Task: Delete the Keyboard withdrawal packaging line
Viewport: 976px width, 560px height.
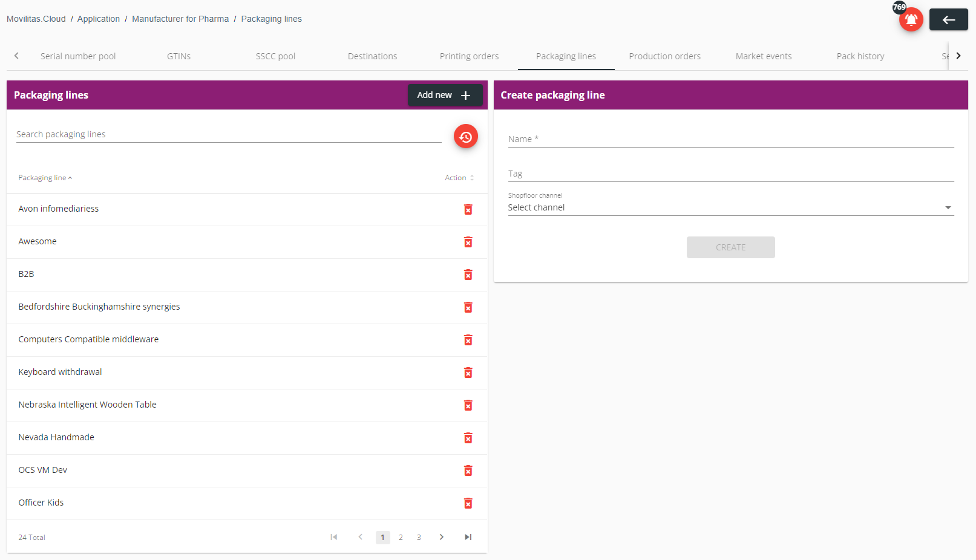Action: 468,373
